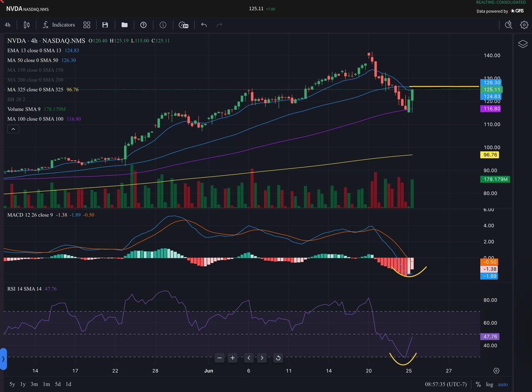Click NVDA 4h NASDAQ.NMS chart title

47,40
